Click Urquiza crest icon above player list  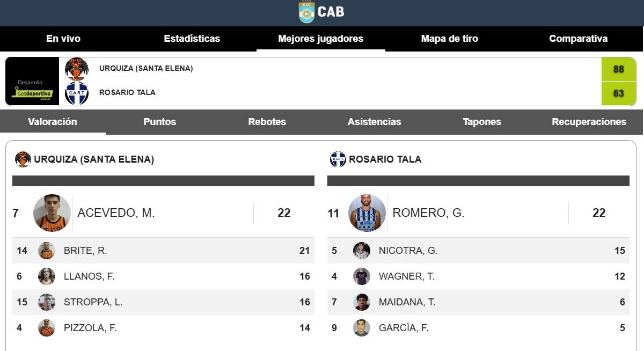point(23,159)
